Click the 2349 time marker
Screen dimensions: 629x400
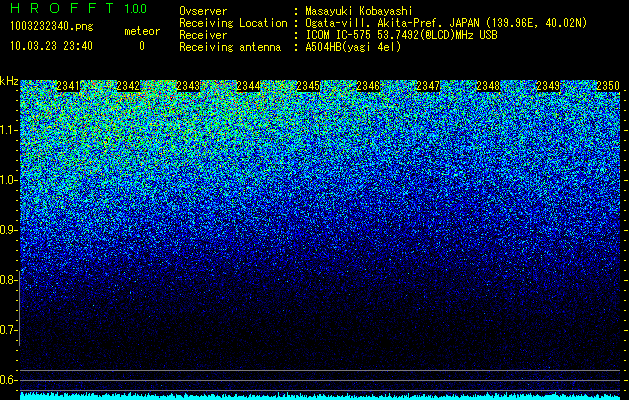pyautogui.click(x=548, y=86)
